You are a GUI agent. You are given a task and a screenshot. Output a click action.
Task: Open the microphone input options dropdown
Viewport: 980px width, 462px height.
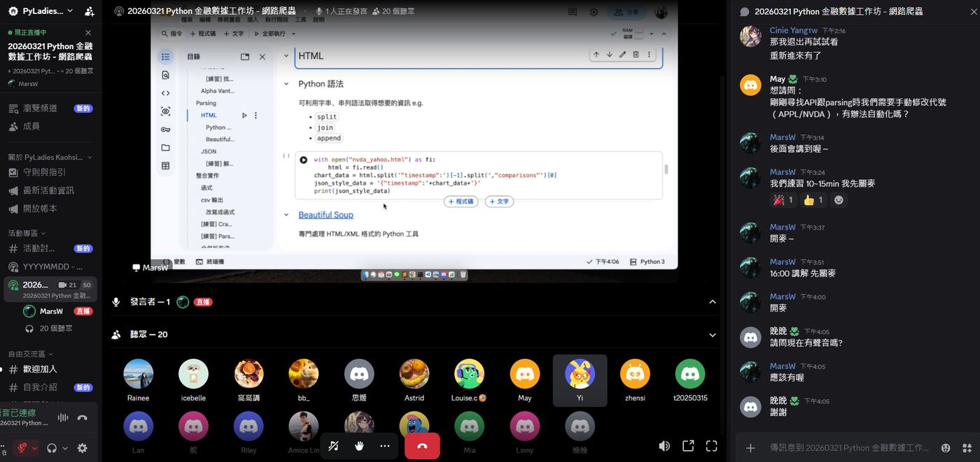35,448
